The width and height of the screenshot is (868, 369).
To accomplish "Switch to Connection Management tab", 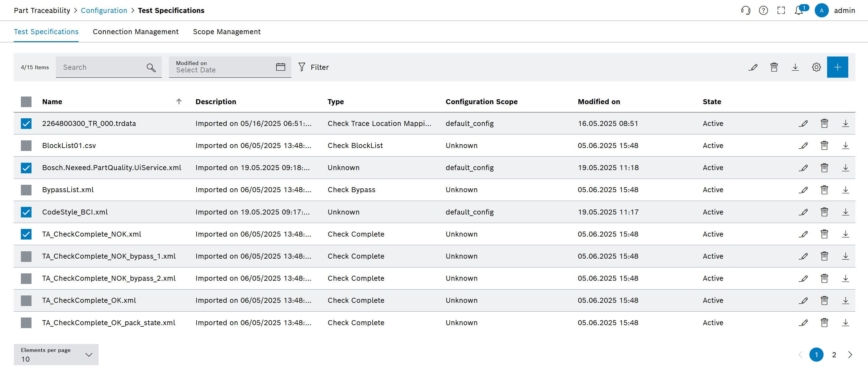I will (x=135, y=32).
